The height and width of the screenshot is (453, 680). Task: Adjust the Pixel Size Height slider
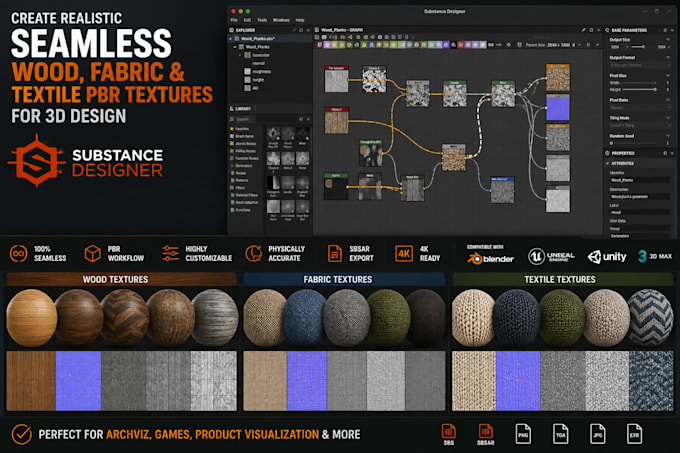pos(640,89)
